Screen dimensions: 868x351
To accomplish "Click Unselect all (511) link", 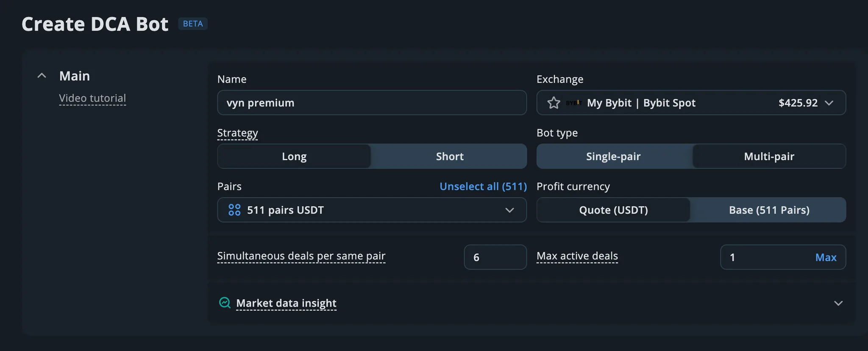I will point(483,187).
